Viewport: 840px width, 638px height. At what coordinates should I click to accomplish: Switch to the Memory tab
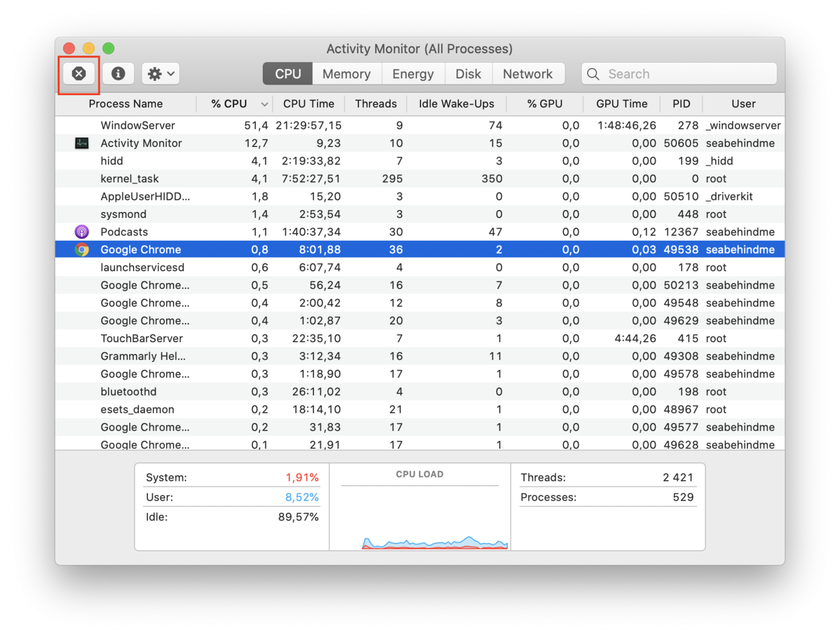pos(346,73)
